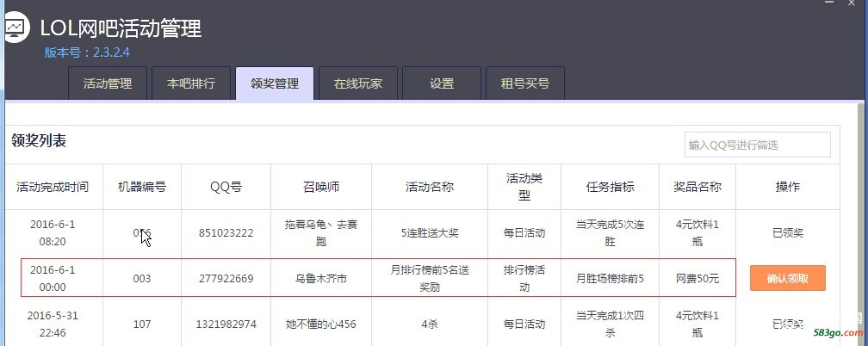This screenshot has width=868, height=346.
Task: Click the 网费50元 prize cell
Action: [697, 279]
